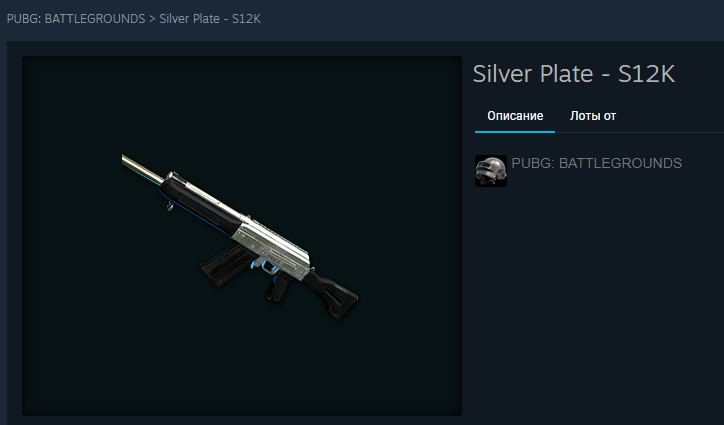Click the Silver Plate - S12K item title
The image size is (724, 425).
pyautogui.click(x=574, y=74)
